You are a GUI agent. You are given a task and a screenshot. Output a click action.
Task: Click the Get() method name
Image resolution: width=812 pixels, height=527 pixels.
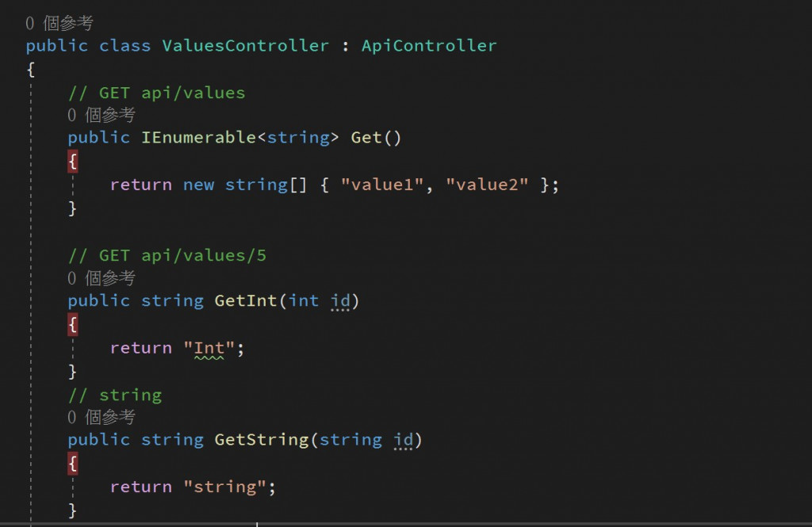click(x=366, y=138)
